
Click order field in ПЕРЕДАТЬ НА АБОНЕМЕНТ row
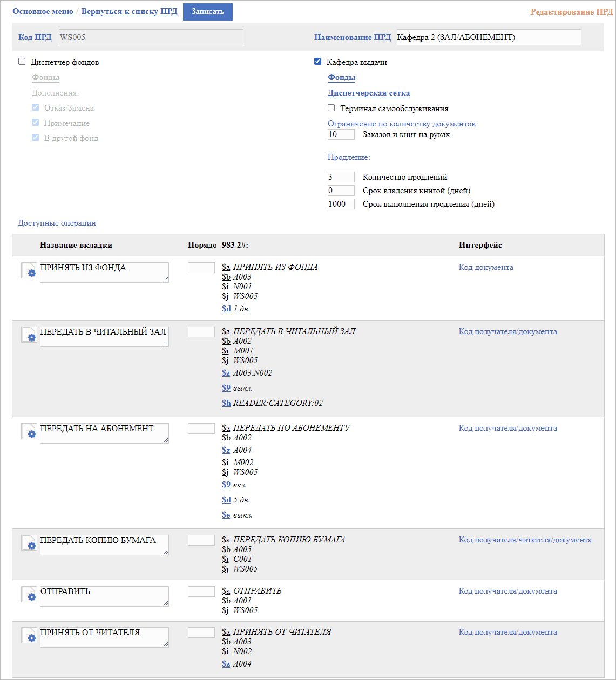click(201, 429)
